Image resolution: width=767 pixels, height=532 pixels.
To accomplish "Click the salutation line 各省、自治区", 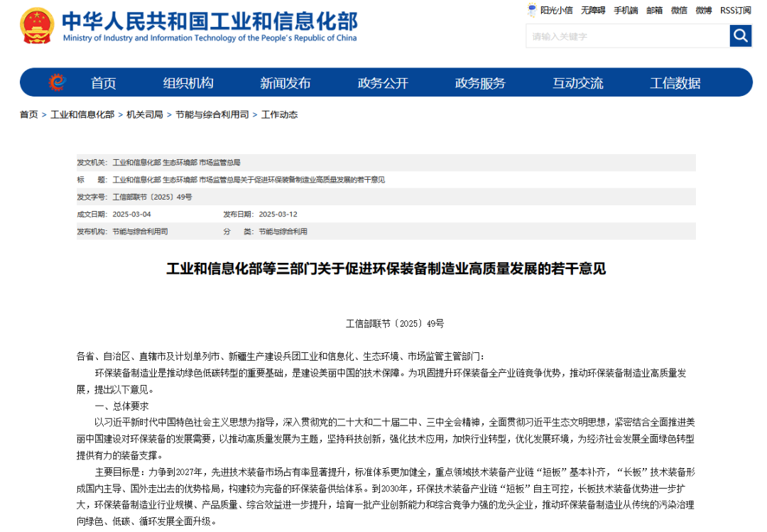I will (x=281, y=357).
